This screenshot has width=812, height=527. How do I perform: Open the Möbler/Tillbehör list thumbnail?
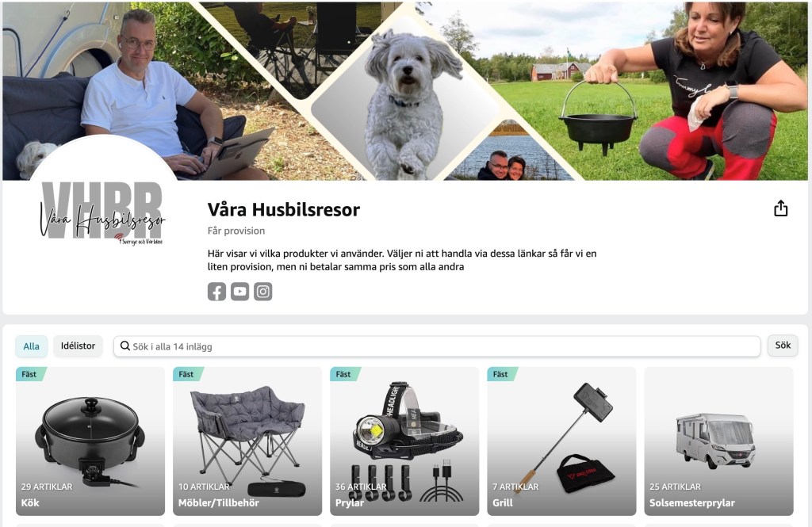click(x=247, y=441)
